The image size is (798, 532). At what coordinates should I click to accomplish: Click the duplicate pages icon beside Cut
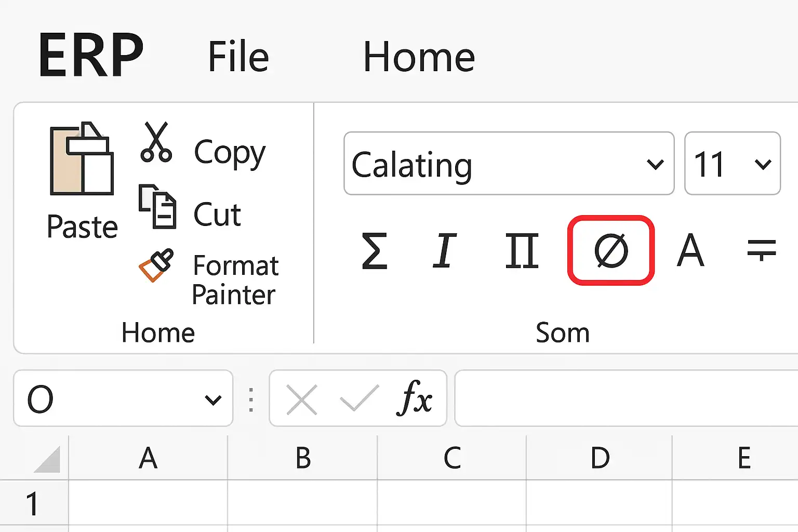tap(157, 206)
